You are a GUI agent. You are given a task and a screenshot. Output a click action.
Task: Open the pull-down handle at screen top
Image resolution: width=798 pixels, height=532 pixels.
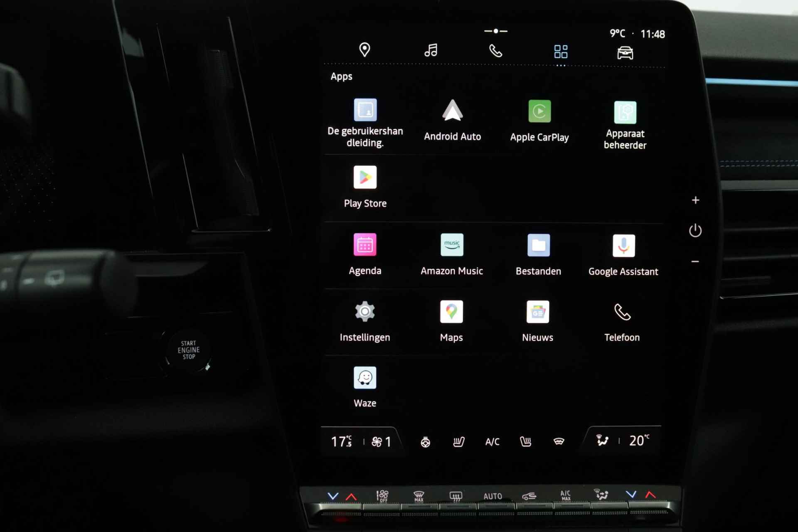tap(495, 31)
